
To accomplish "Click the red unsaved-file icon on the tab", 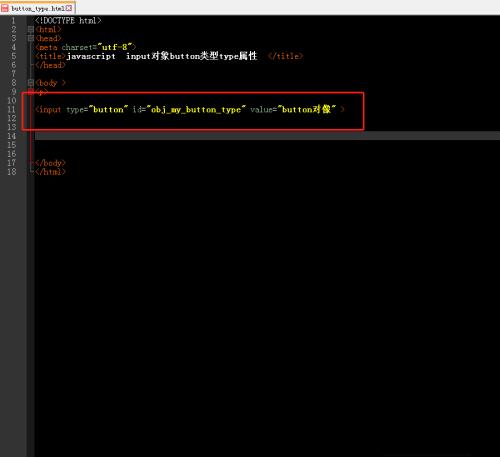I will pos(5,8).
